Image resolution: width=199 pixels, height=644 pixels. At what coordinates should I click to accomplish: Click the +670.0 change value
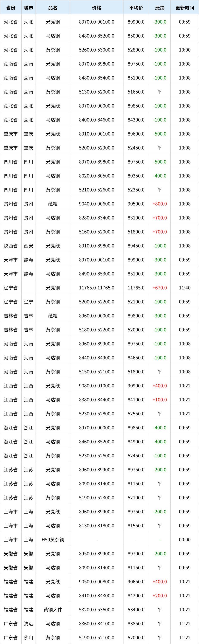tap(160, 288)
